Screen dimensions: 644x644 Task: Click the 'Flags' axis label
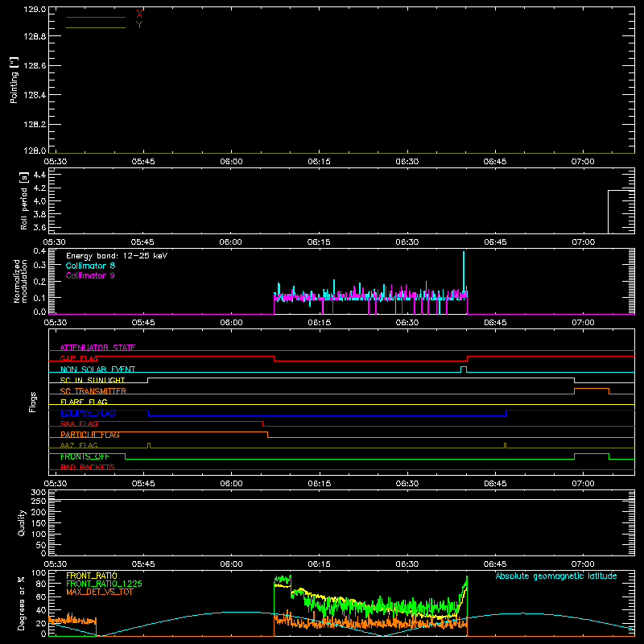(33, 402)
